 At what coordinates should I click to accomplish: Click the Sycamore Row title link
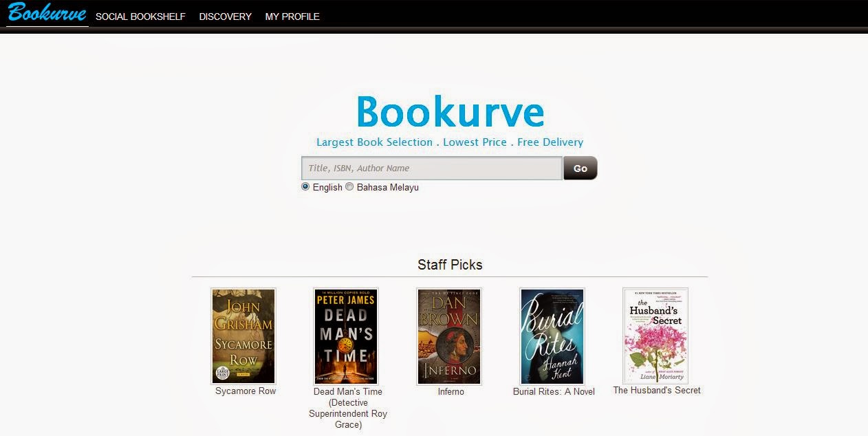tap(246, 391)
